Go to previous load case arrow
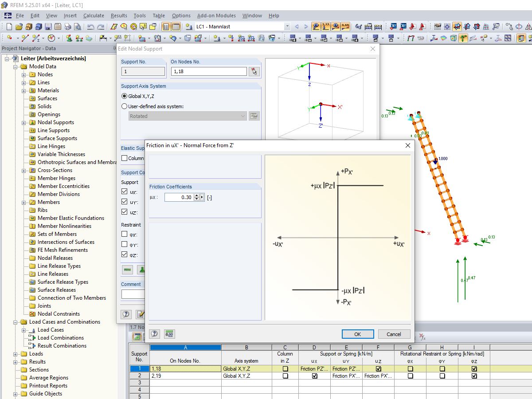 297,27
